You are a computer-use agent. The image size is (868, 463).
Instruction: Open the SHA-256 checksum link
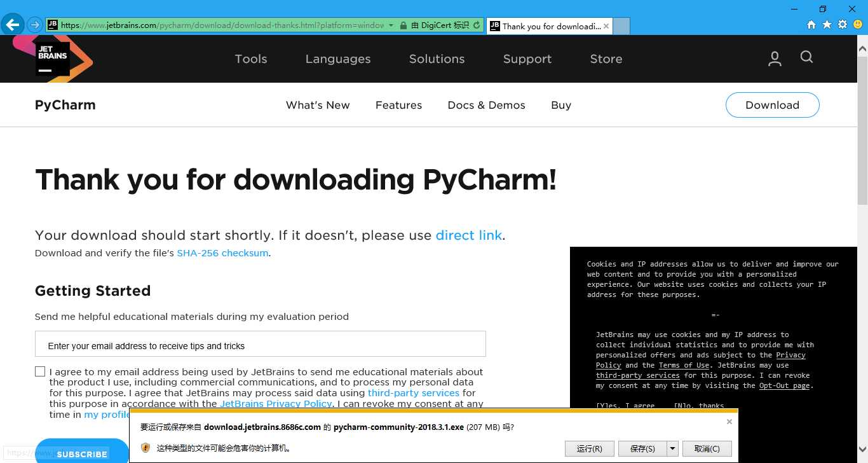[x=222, y=253]
